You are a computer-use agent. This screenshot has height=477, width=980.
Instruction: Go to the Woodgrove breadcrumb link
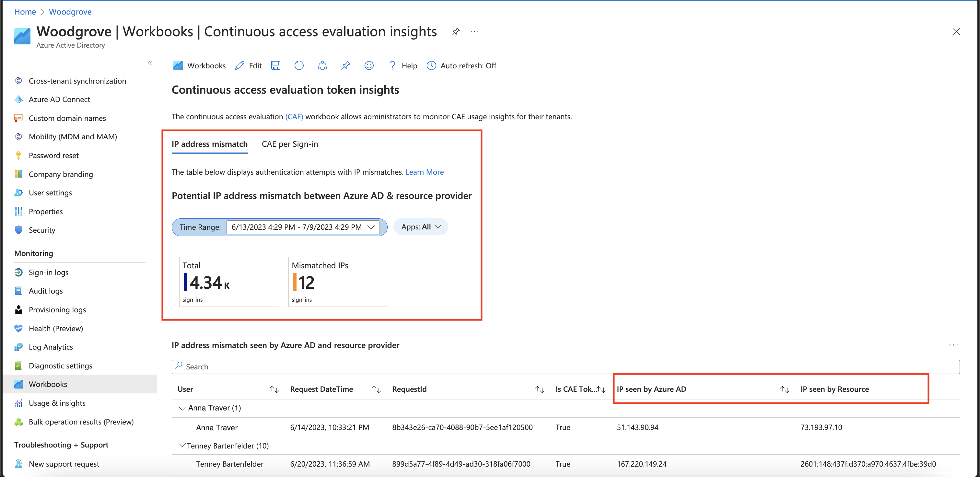click(x=70, y=12)
